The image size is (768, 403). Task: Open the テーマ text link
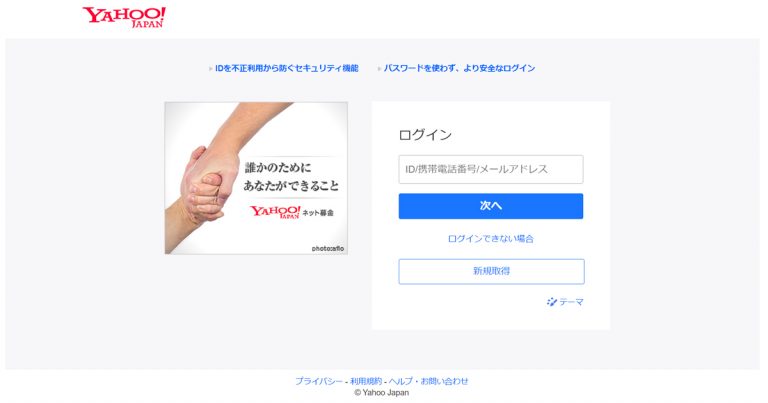coord(571,302)
